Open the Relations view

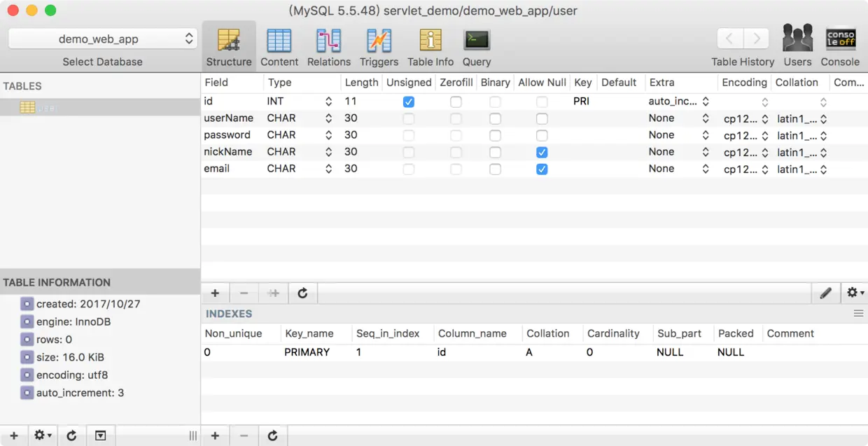[329, 47]
